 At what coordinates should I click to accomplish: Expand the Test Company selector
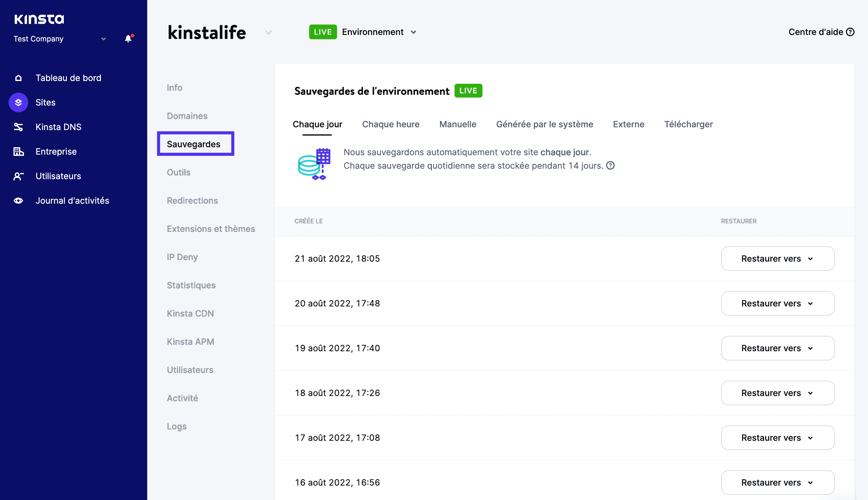[103, 39]
